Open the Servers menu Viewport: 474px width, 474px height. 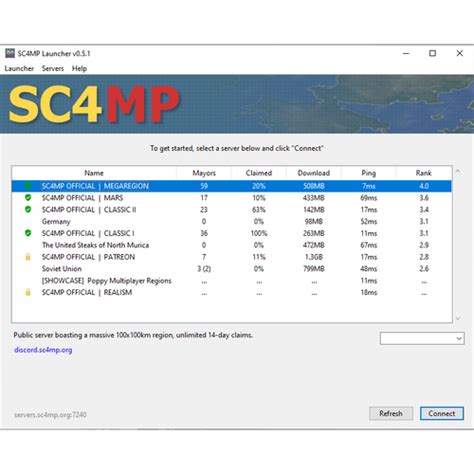point(53,68)
